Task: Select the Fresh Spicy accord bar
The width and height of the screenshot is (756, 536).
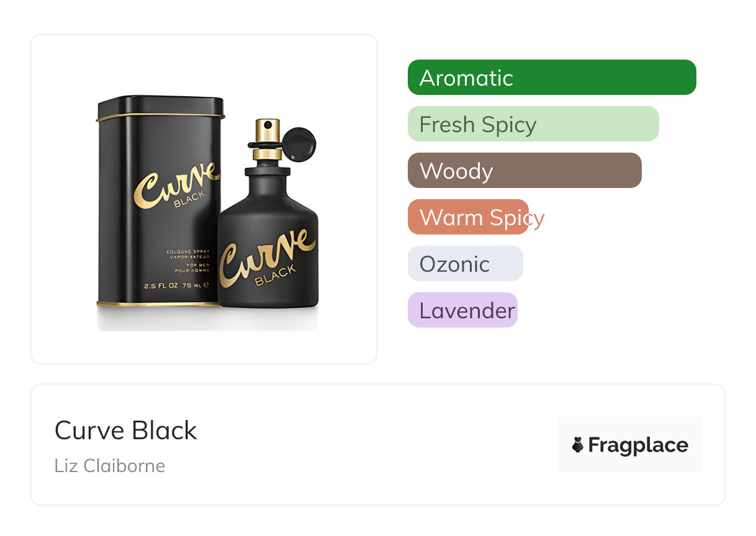Action: [x=533, y=124]
